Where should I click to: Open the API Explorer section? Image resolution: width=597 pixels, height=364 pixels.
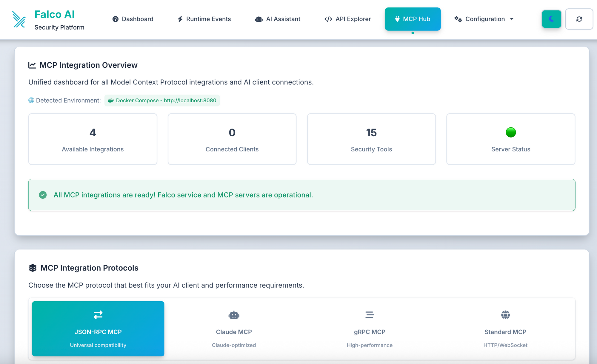(x=347, y=19)
